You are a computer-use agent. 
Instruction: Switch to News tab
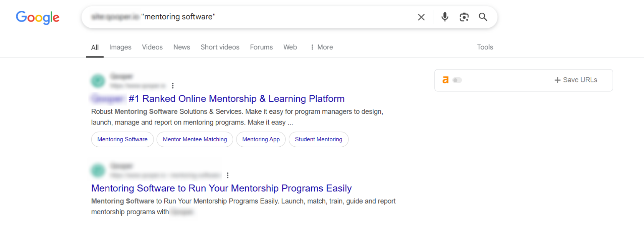pos(182,47)
